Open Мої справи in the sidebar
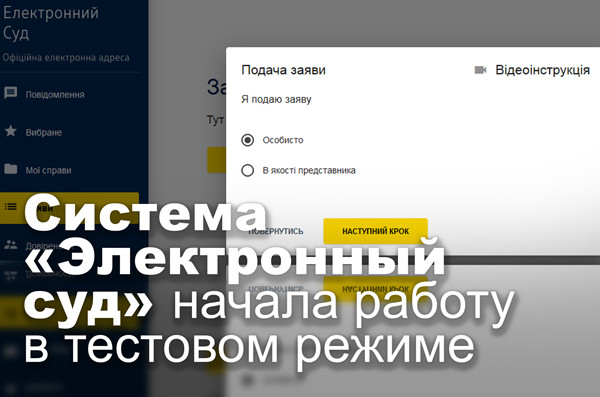 point(49,170)
